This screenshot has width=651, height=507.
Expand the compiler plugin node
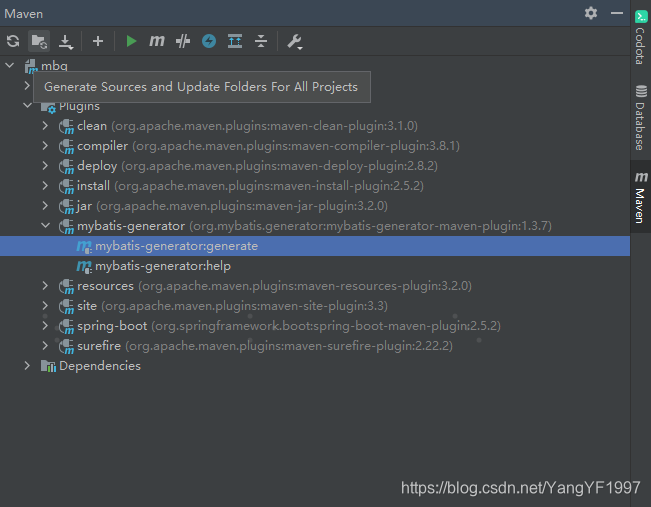pyautogui.click(x=45, y=145)
